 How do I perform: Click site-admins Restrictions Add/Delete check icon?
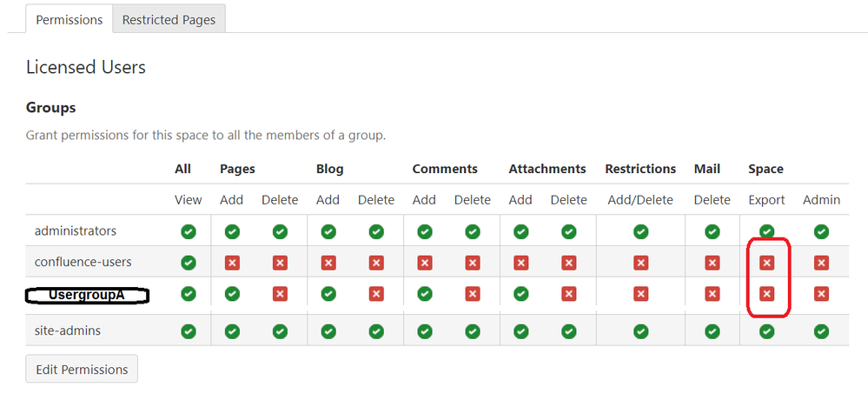tap(640, 331)
